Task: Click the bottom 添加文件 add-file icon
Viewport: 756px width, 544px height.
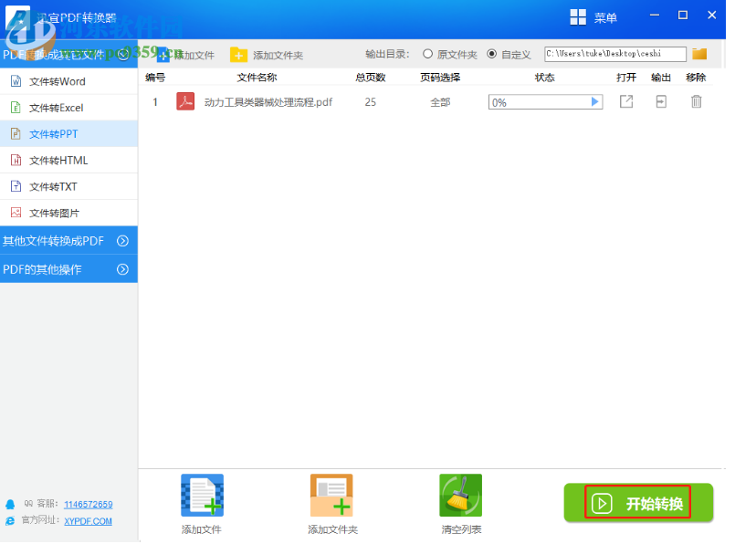Action: click(x=201, y=496)
